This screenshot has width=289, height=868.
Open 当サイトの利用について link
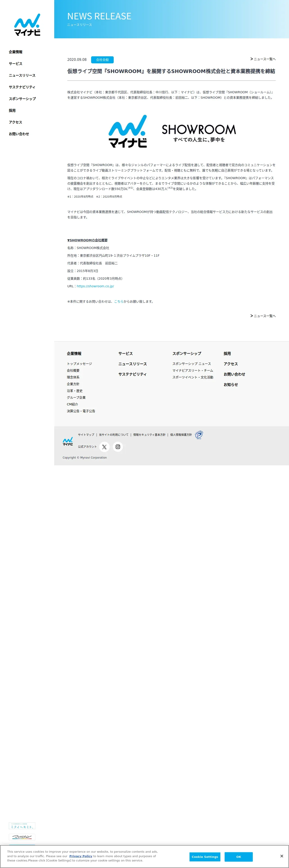tap(114, 435)
